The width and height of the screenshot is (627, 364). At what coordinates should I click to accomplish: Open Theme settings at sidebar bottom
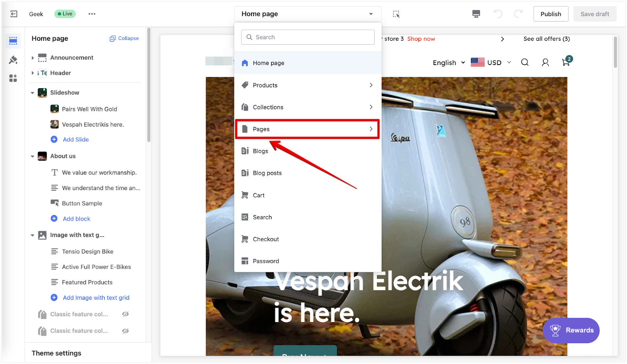pyautogui.click(x=56, y=353)
